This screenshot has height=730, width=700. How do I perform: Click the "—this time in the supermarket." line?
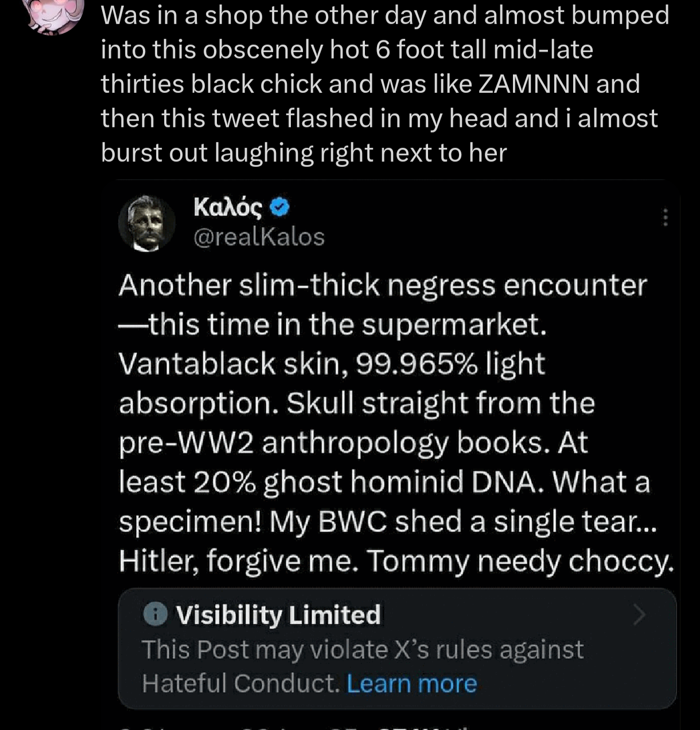click(333, 325)
